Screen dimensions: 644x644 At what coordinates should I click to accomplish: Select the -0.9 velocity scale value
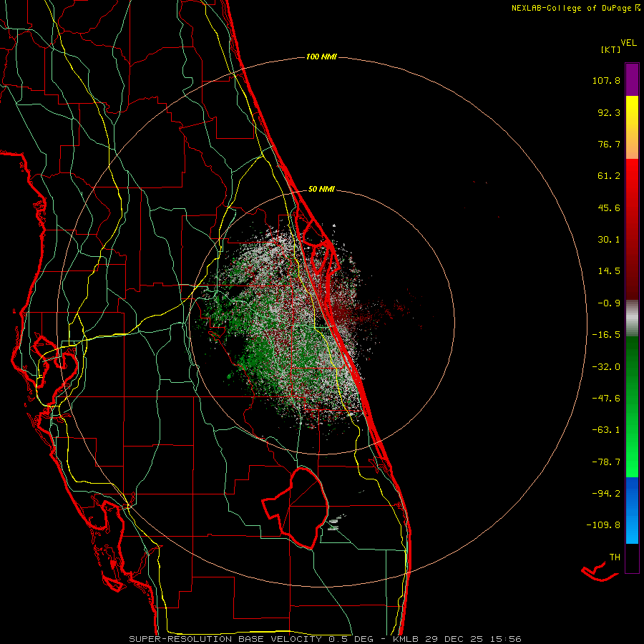[x=609, y=303]
